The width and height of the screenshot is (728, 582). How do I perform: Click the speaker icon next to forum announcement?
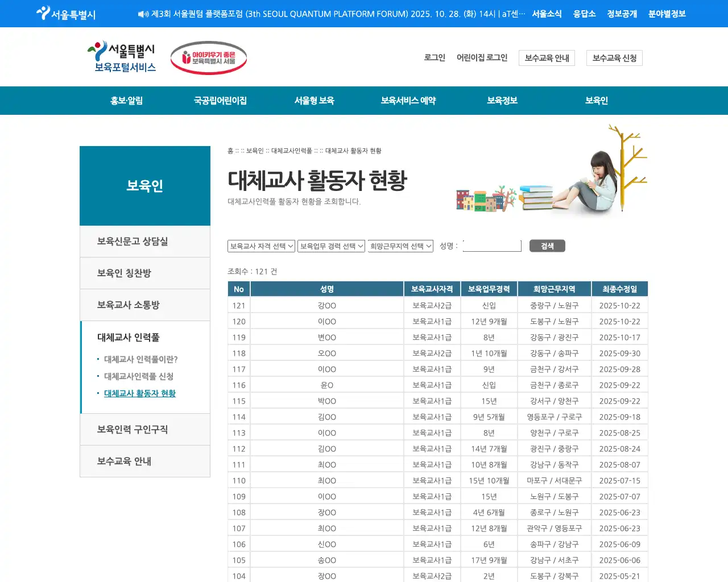(x=142, y=14)
